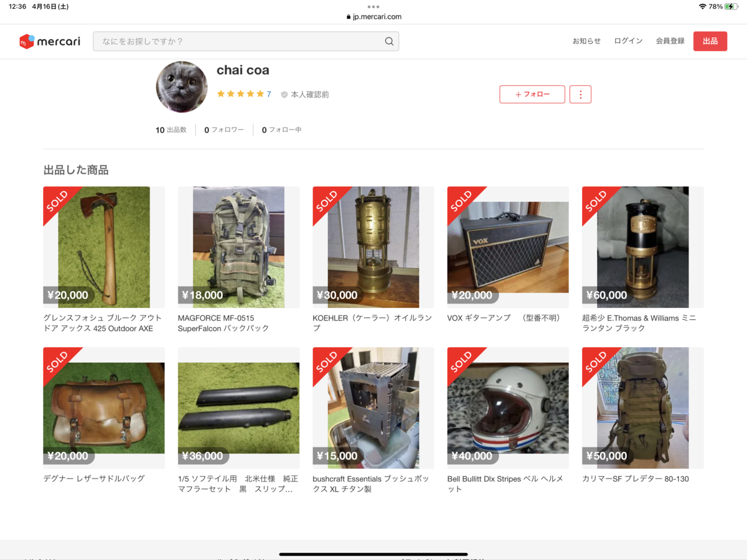The width and height of the screenshot is (747, 560).
Task: Click the MAGFORCE MF-0515 SuperFalcon title
Action: 223,323
